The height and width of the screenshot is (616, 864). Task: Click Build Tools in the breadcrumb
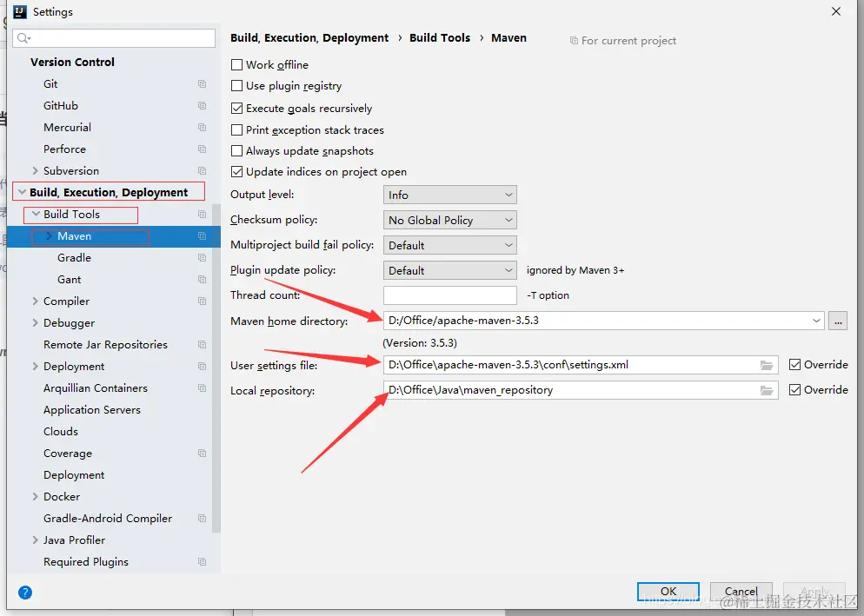[440, 38]
